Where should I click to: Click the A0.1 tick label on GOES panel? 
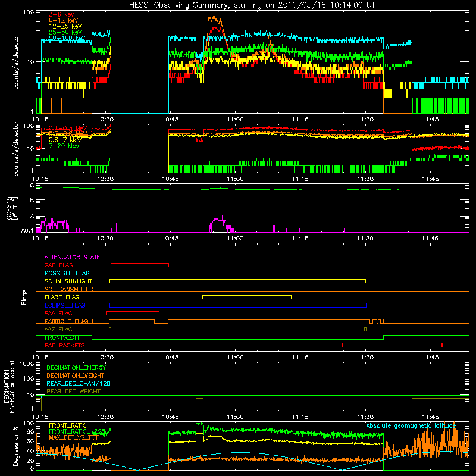pos(27,230)
